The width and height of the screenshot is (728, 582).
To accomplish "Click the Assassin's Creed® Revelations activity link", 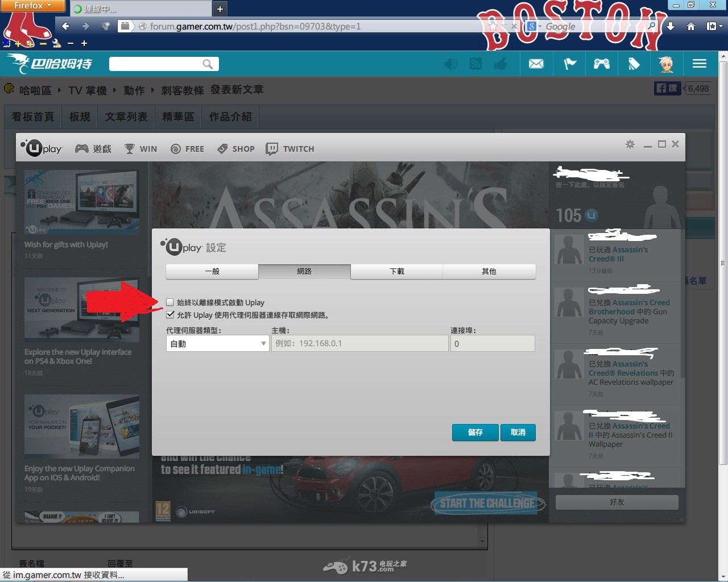I will coord(624,368).
